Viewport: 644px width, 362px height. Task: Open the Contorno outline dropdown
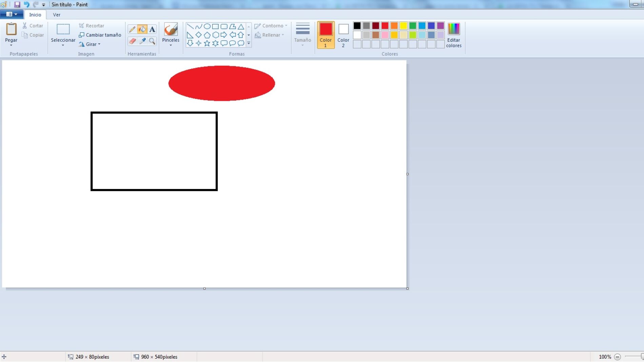(270, 25)
